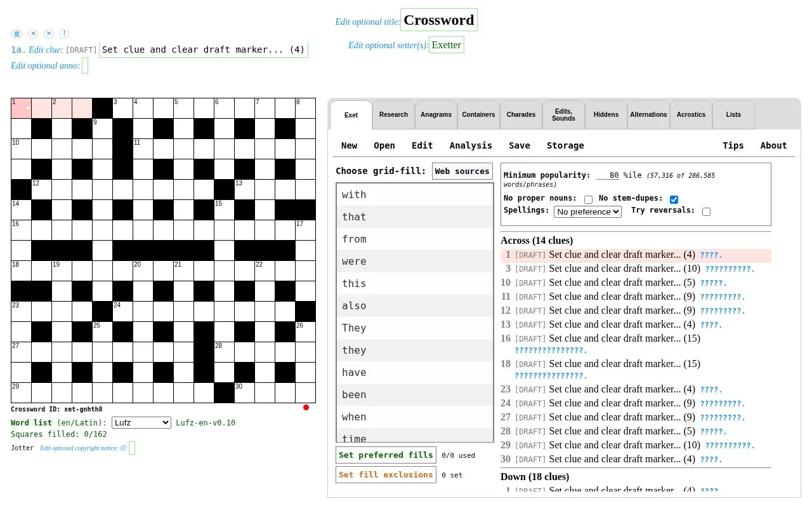Switch to the Hiddens tab

click(606, 115)
